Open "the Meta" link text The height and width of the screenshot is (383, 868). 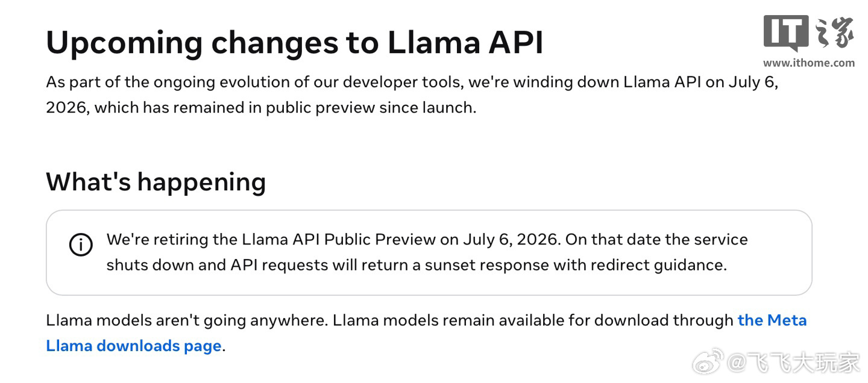[772, 320]
